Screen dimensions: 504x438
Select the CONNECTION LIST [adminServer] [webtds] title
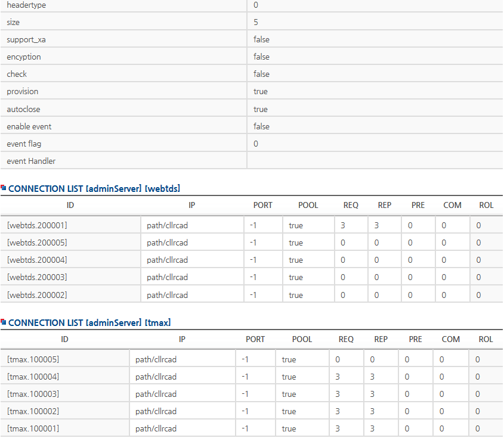click(x=94, y=188)
